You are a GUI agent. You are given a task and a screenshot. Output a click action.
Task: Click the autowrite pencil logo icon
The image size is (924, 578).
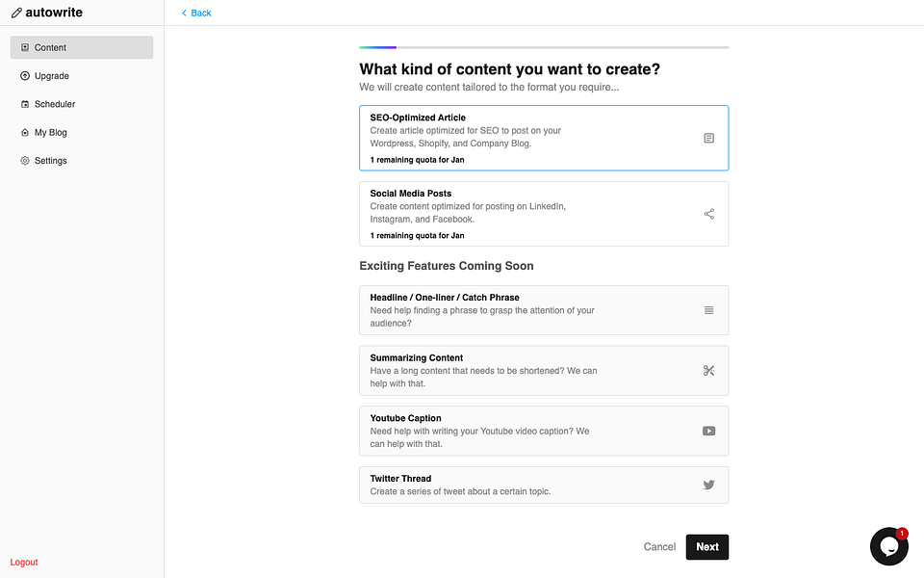[x=16, y=13]
